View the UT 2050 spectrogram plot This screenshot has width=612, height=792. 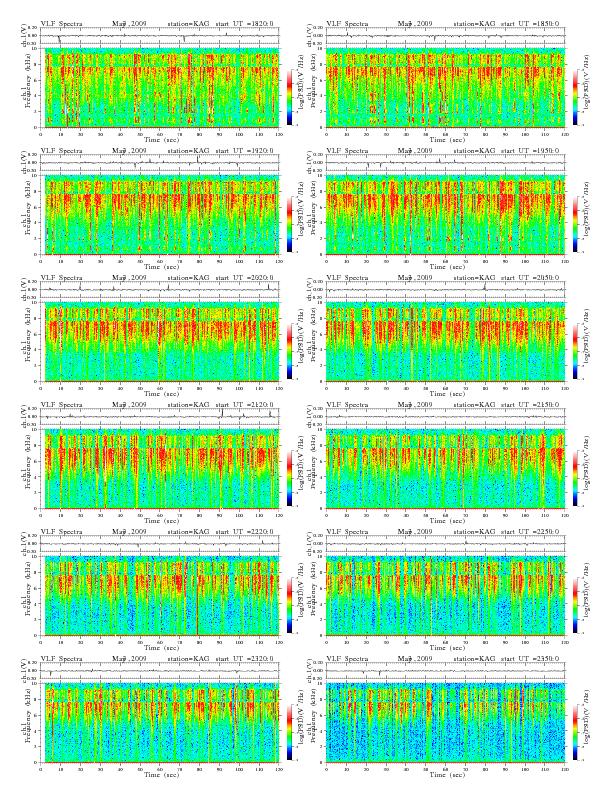(445, 342)
